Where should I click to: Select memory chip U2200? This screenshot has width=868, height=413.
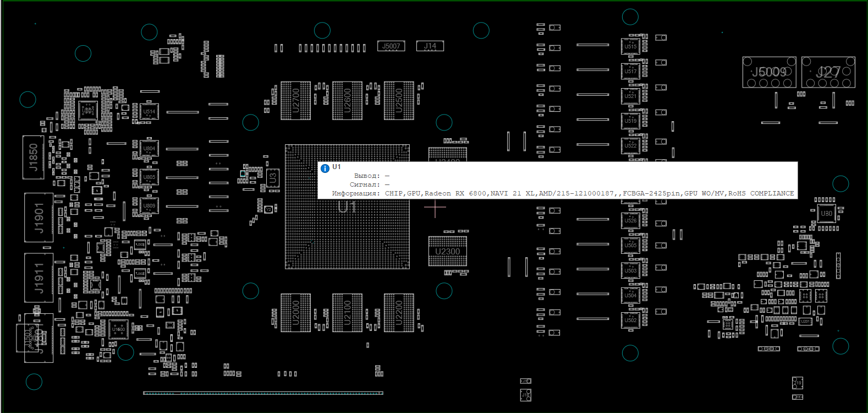(399, 313)
